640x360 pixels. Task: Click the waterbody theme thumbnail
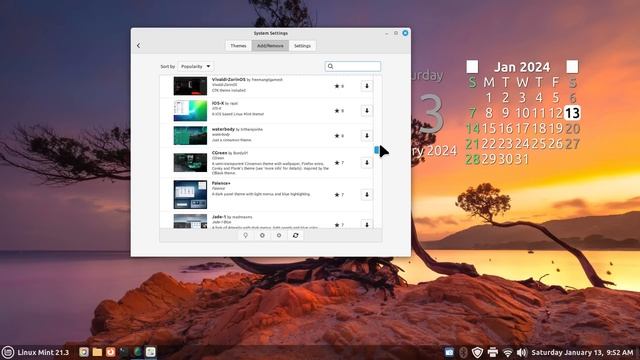pyautogui.click(x=190, y=136)
